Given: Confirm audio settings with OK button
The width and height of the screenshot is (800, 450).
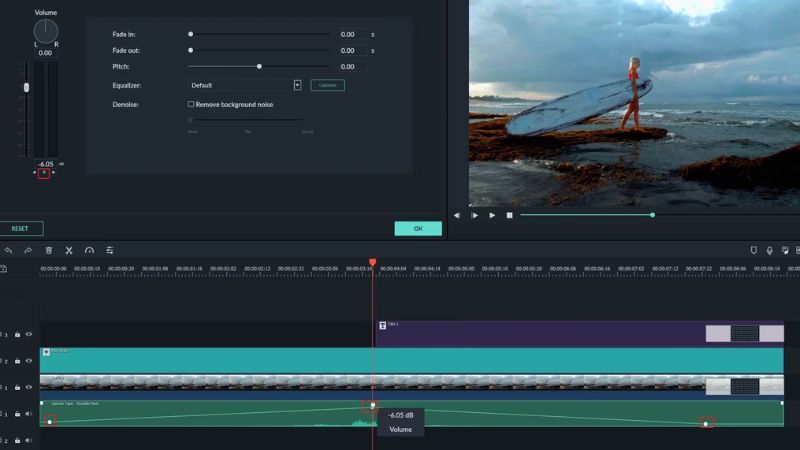Looking at the screenshot, I should [x=418, y=228].
